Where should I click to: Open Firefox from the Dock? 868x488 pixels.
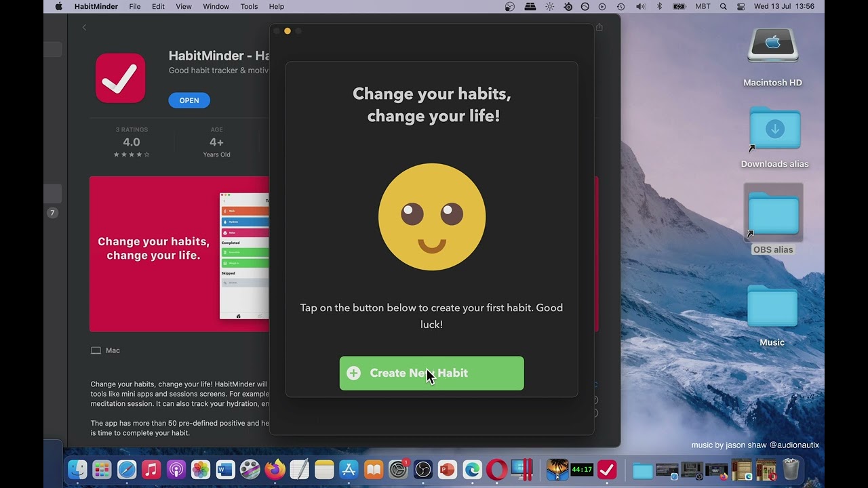pos(275,469)
